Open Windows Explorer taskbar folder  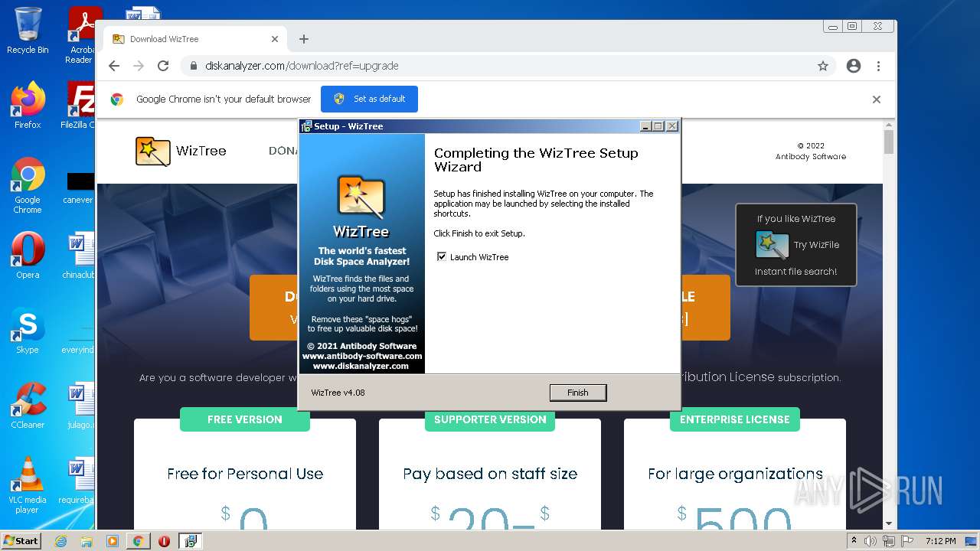point(87,541)
